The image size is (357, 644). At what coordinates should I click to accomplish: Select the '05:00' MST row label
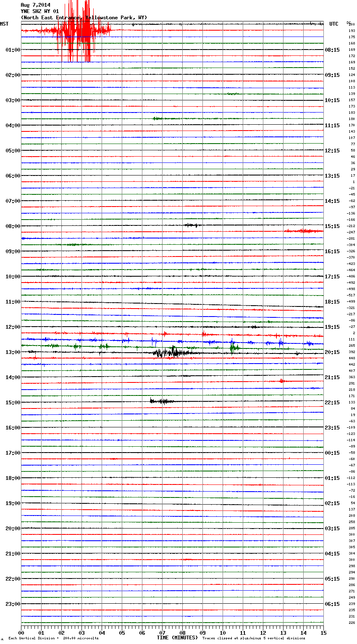13,151
